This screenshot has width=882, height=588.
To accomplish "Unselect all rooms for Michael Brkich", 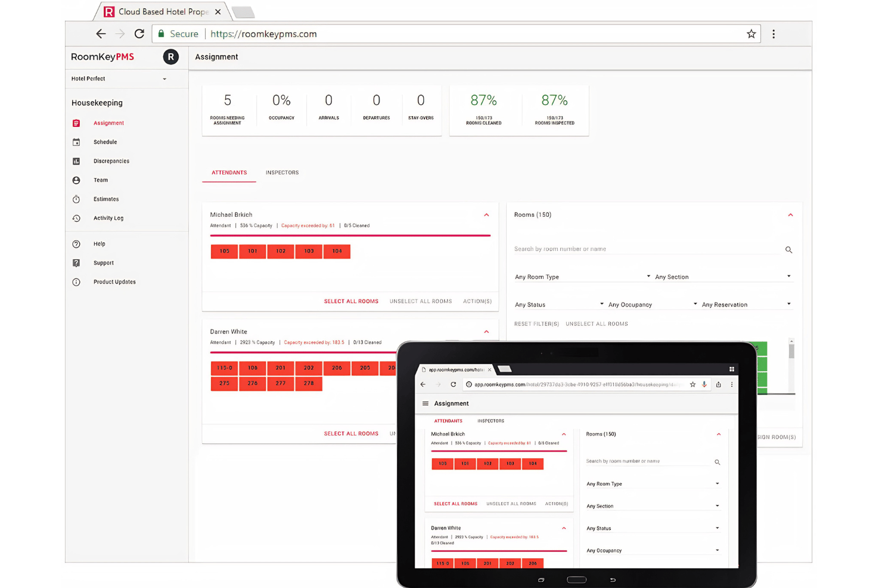I will pos(421,301).
